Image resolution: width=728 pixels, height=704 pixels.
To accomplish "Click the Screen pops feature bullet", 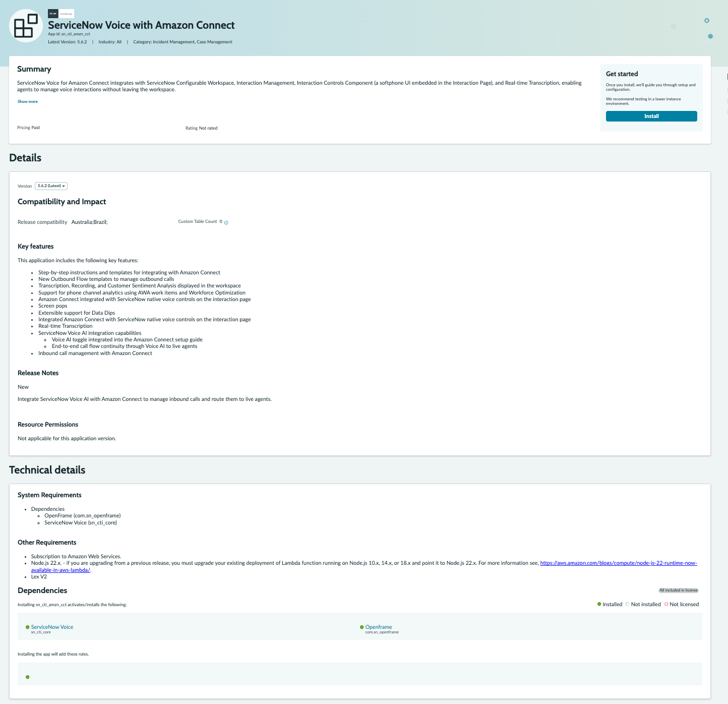I will coord(52,306).
